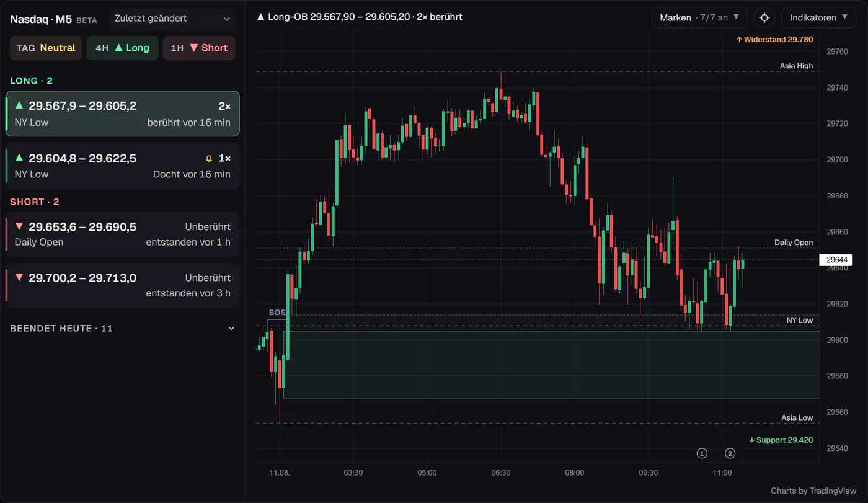The height and width of the screenshot is (503, 868).
Task: Click the current price tag 29644
Action: [835, 260]
